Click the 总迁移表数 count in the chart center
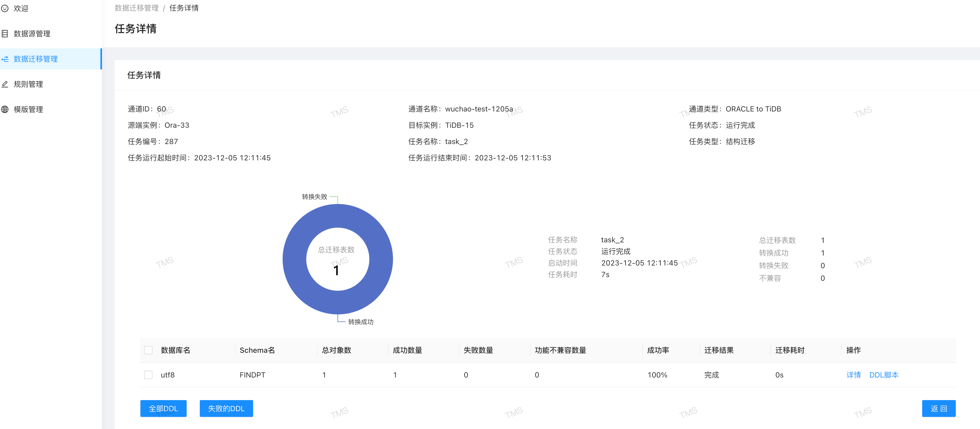The height and width of the screenshot is (429, 980). point(336,270)
